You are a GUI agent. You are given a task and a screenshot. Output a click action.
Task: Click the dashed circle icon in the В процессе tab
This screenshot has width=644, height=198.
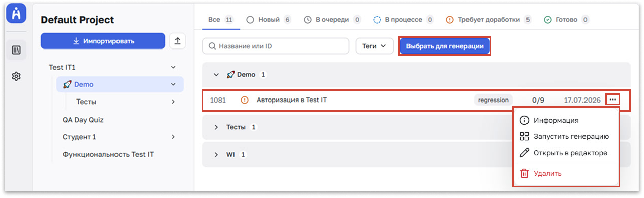click(x=377, y=20)
